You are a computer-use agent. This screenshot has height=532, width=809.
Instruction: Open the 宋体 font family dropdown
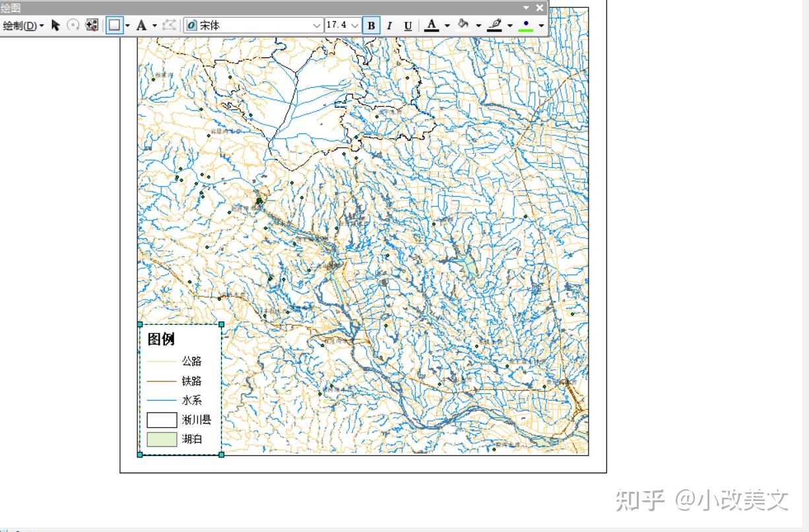tap(317, 26)
